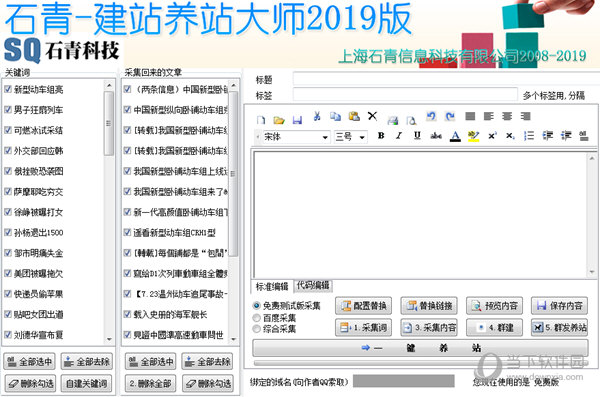Align text right in editor
Viewport: 600px width, 397px height.
[x=526, y=116]
